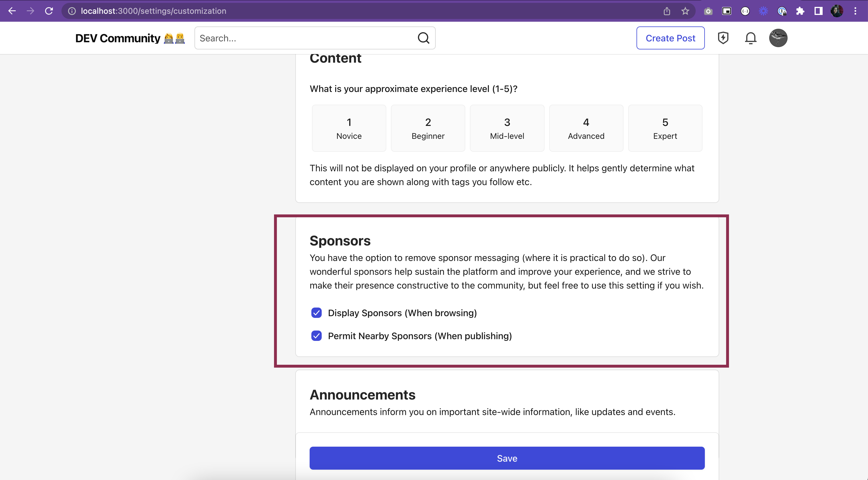Click inside the Search field
Viewport: 868px width, 480px height.
click(303, 38)
